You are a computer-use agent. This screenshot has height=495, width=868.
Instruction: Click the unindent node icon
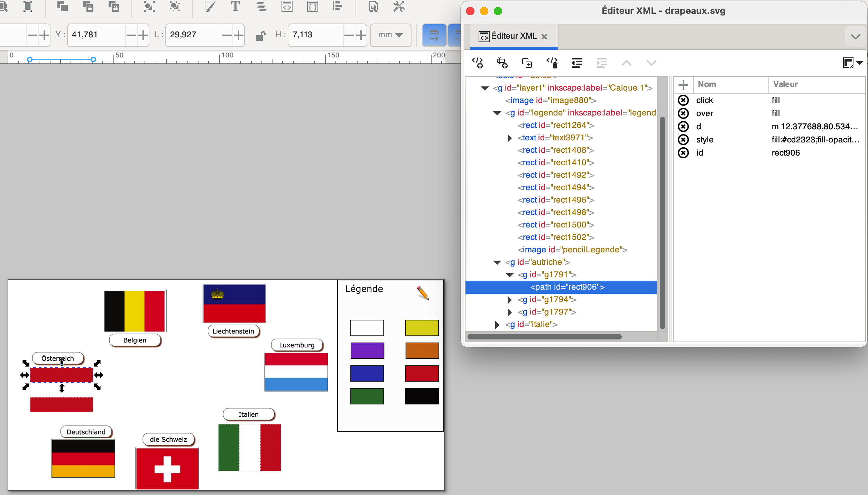[x=576, y=63]
